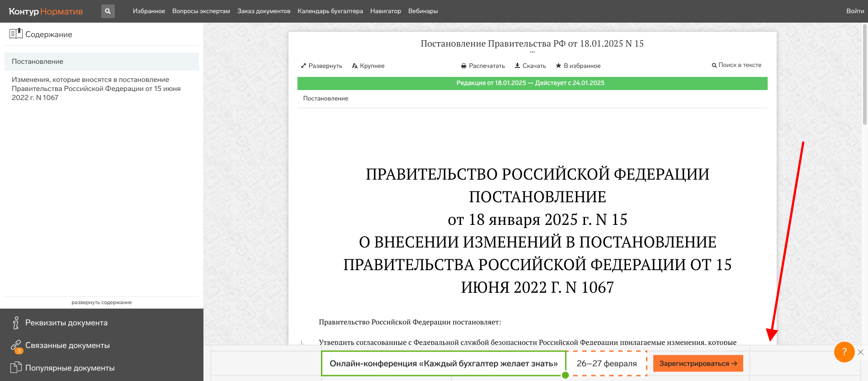Open Вебинары menu item
Image resolution: width=868 pixels, height=381 pixels.
[423, 11]
